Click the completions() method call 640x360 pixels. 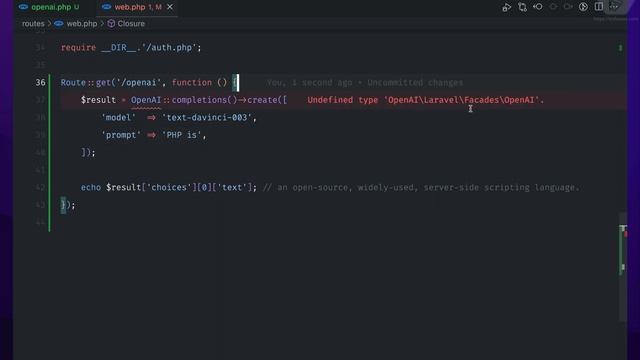coord(204,100)
